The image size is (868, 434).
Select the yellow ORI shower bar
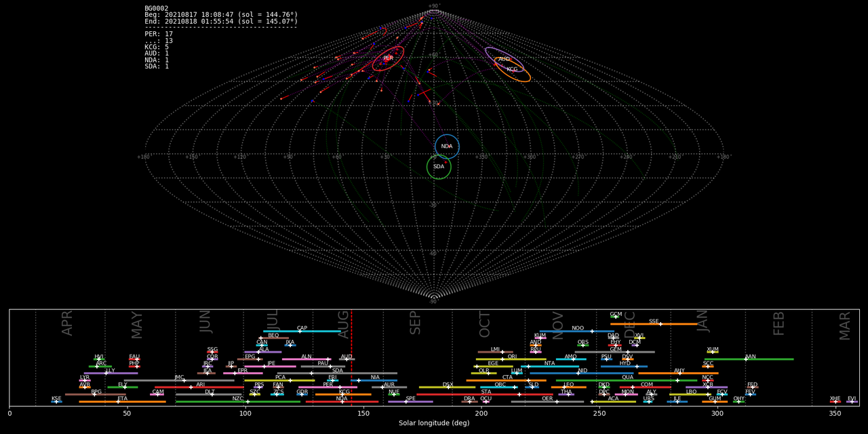511,359
